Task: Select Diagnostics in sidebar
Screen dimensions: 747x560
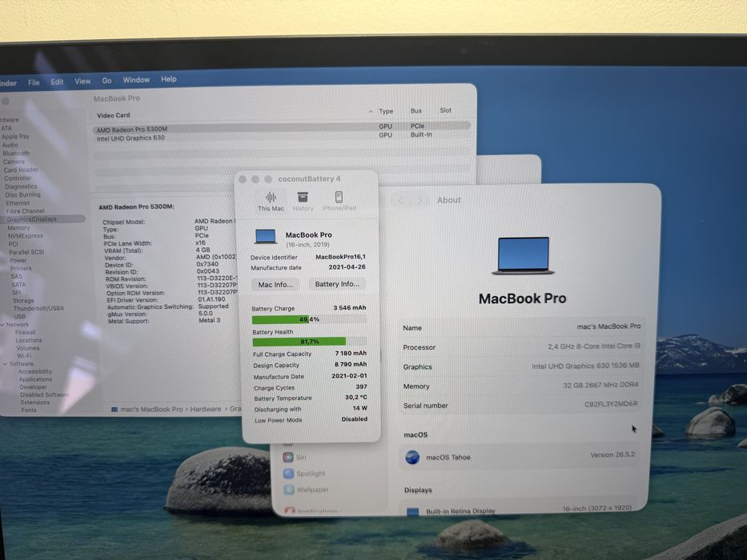Action: click(x=21, y=186)
